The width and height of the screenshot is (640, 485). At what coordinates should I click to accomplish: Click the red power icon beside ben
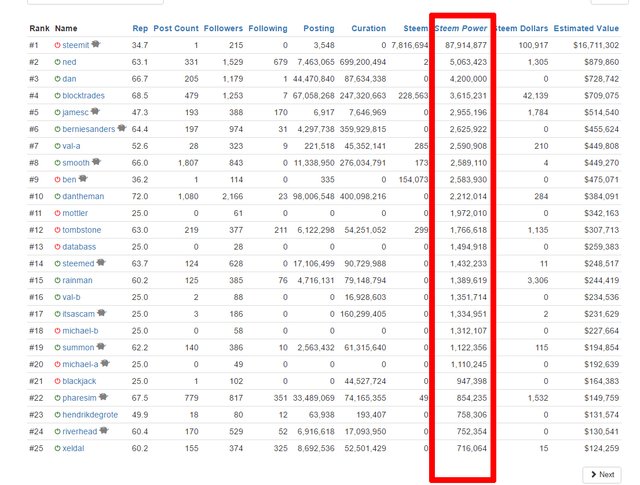click(58, 180)
